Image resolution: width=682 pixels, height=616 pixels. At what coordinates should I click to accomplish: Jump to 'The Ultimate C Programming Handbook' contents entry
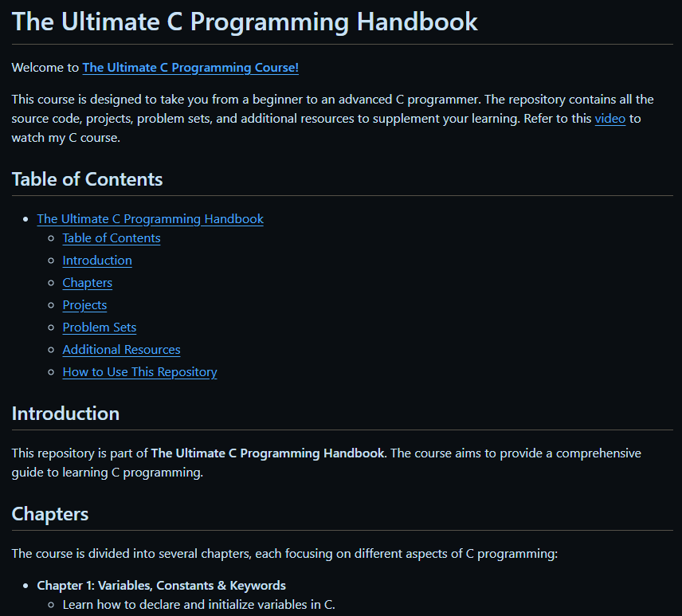150,219
